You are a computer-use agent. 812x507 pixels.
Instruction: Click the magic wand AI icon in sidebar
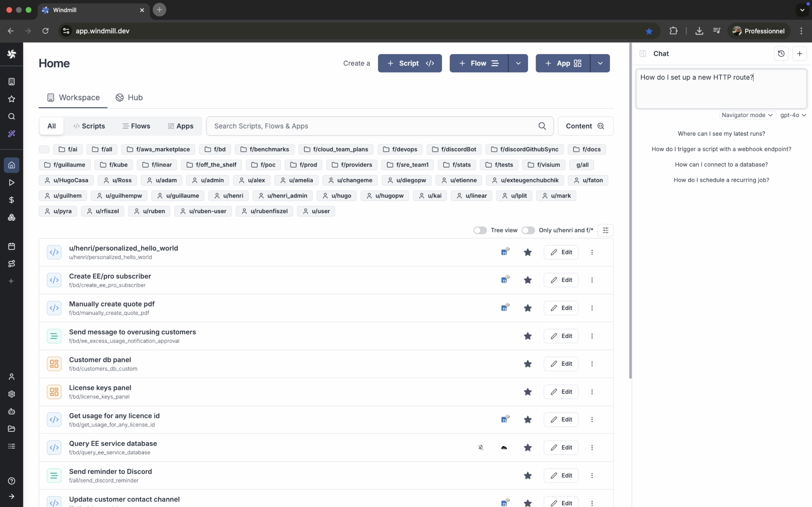[11, 134]
